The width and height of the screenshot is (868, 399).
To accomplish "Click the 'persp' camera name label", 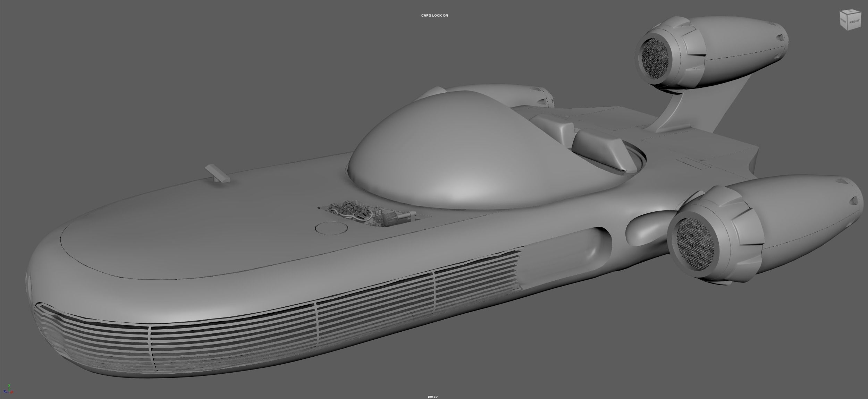I will point(433,396).
